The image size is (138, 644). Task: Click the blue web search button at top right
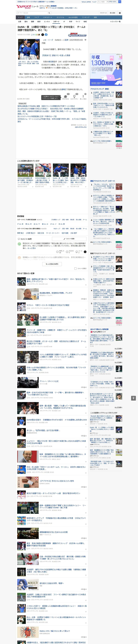point(120,2)
